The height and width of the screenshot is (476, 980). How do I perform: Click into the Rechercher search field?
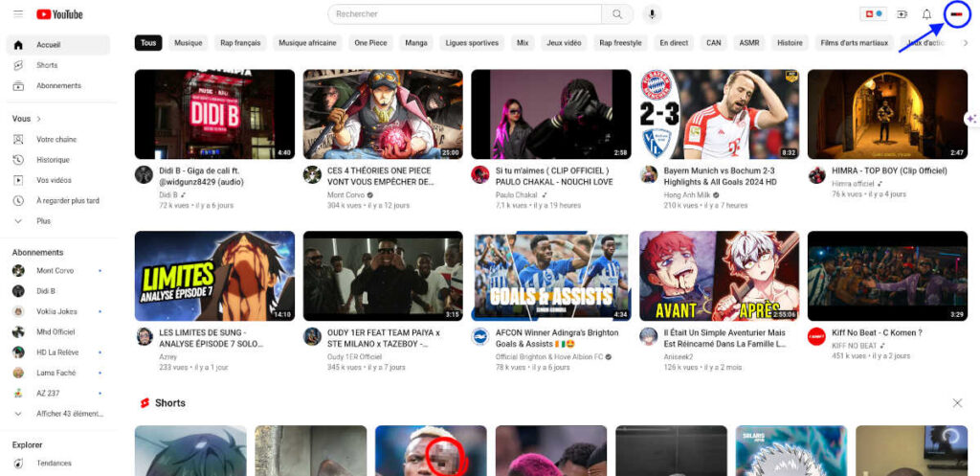coord(464,13)
